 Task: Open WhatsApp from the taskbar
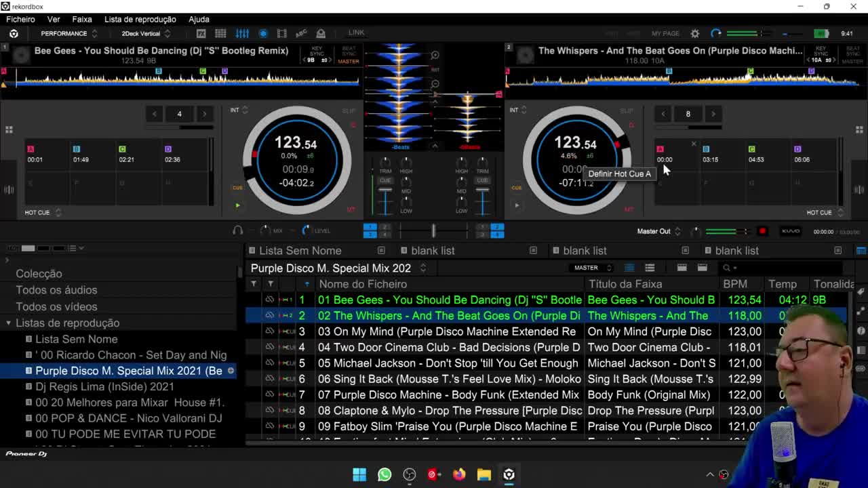pyautogui.click(x=384, y=474)
